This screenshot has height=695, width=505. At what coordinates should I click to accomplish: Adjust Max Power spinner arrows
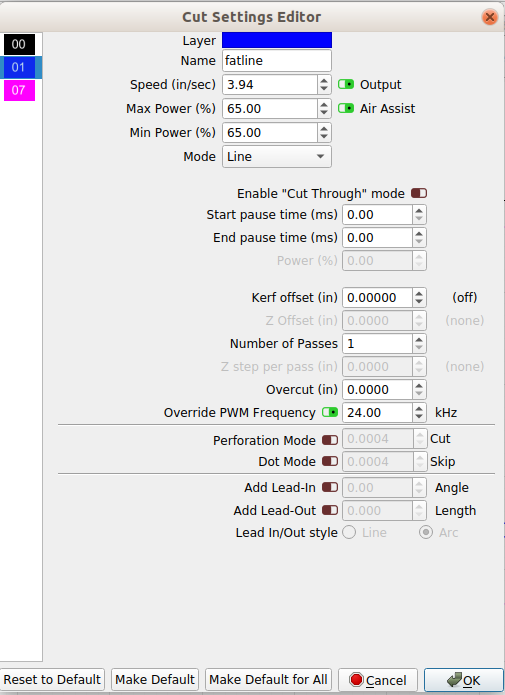pyautogui.click(x=324, y=109)
